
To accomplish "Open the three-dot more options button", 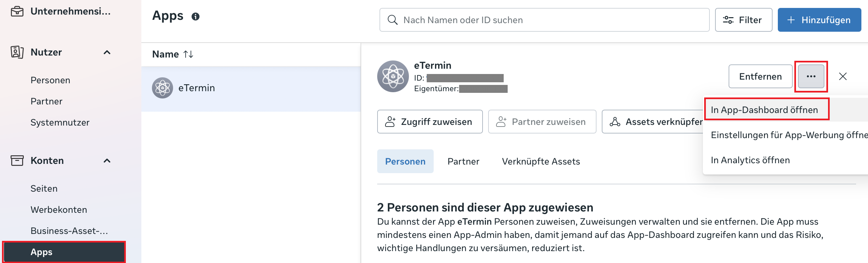I will click(811, 77).
